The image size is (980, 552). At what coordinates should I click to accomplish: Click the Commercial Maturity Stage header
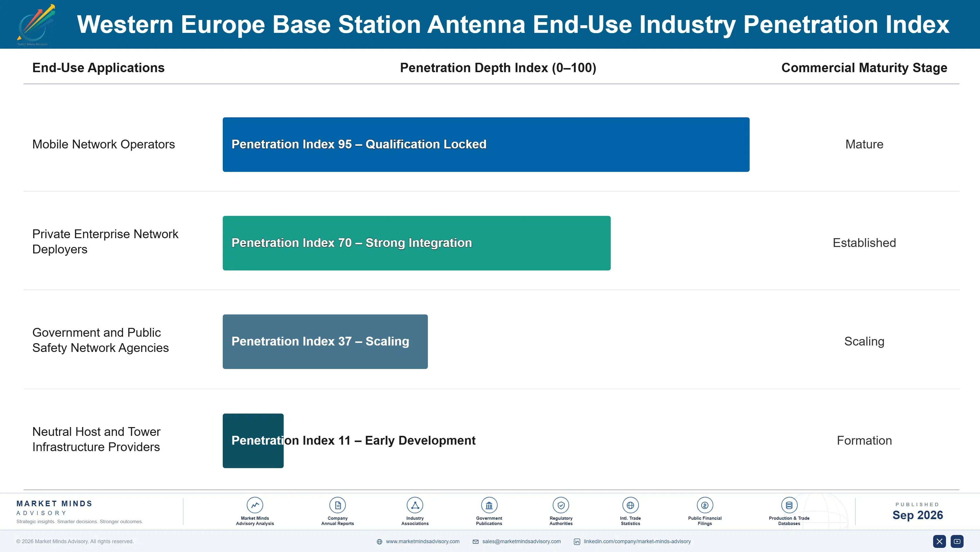(x=864, y=68)
